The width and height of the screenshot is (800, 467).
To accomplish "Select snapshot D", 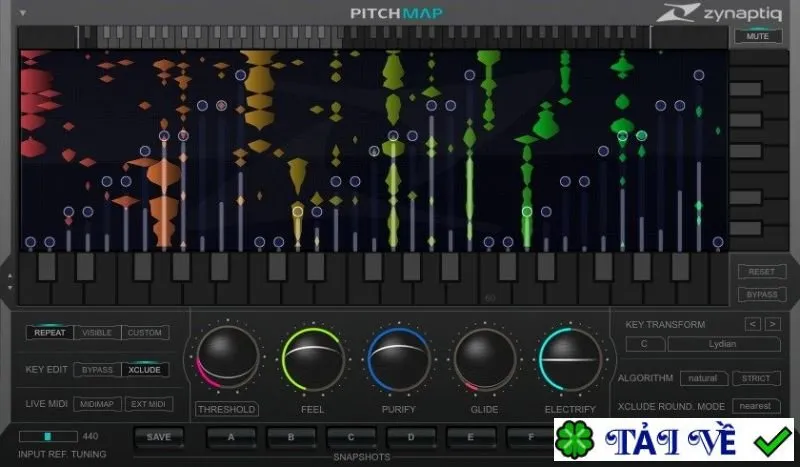I will [411, 437].
